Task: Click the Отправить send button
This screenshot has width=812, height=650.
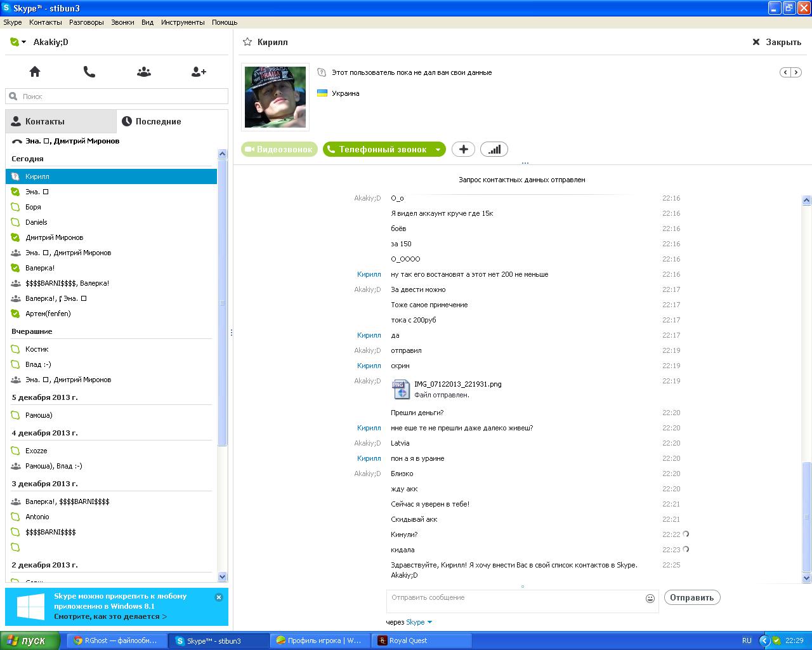Action: (x=692, y=597)
